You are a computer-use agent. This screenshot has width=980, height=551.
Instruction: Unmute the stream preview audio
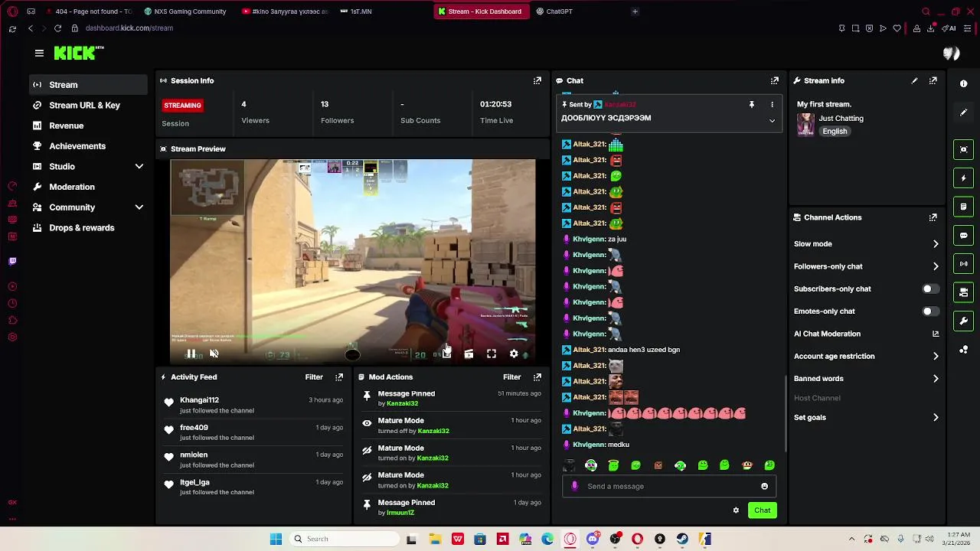(214, 354)
